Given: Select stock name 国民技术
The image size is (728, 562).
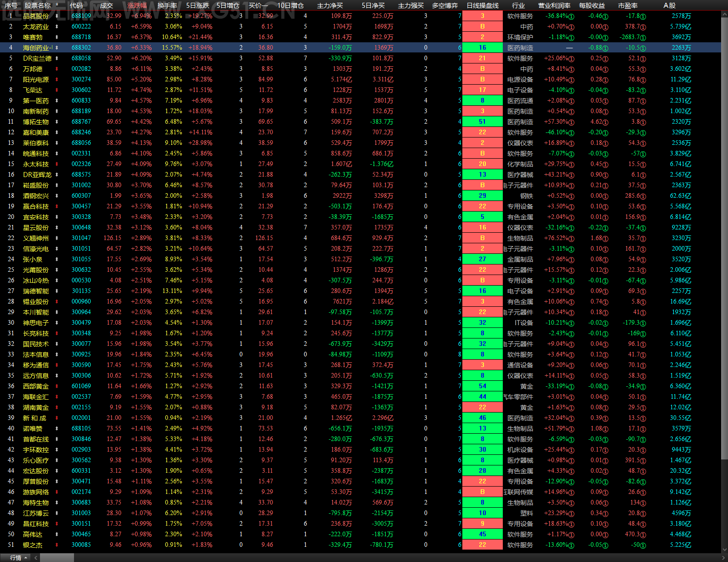Looking at the screenshot, I should click(36, 344).
